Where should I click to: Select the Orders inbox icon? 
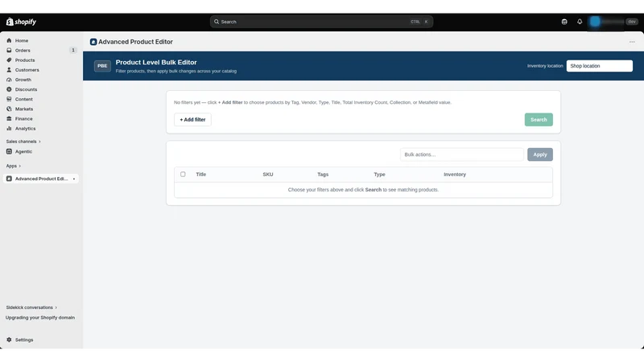(9, 51)
